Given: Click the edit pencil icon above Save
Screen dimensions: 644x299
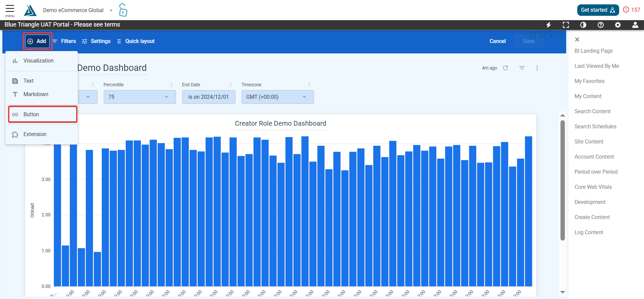Looking at the screenshot, I should click(533, 35).
